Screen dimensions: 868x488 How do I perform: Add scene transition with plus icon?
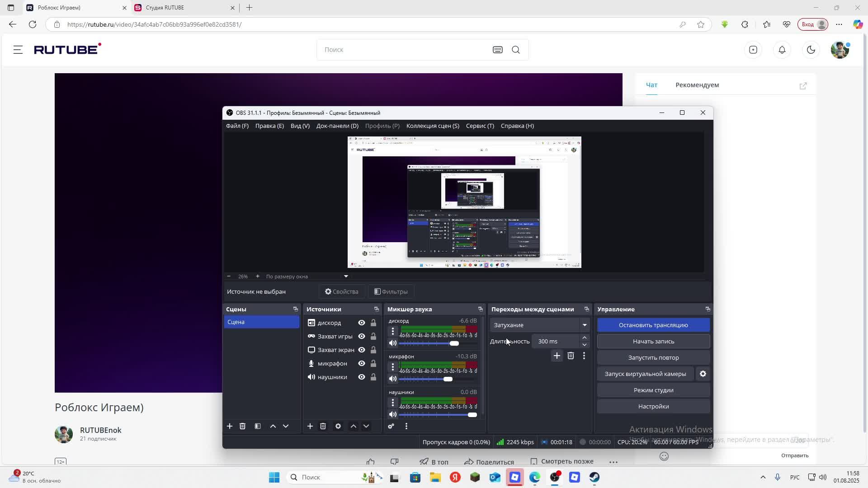pyautogui.click(x=557, y=356)
